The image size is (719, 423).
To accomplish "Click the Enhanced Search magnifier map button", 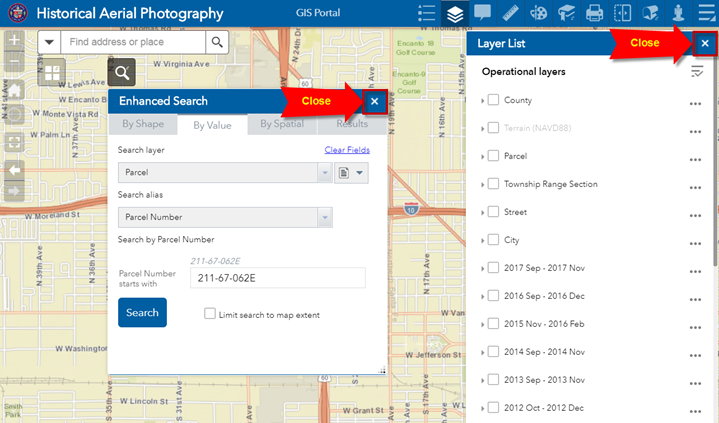I will (x=121, y=73).
